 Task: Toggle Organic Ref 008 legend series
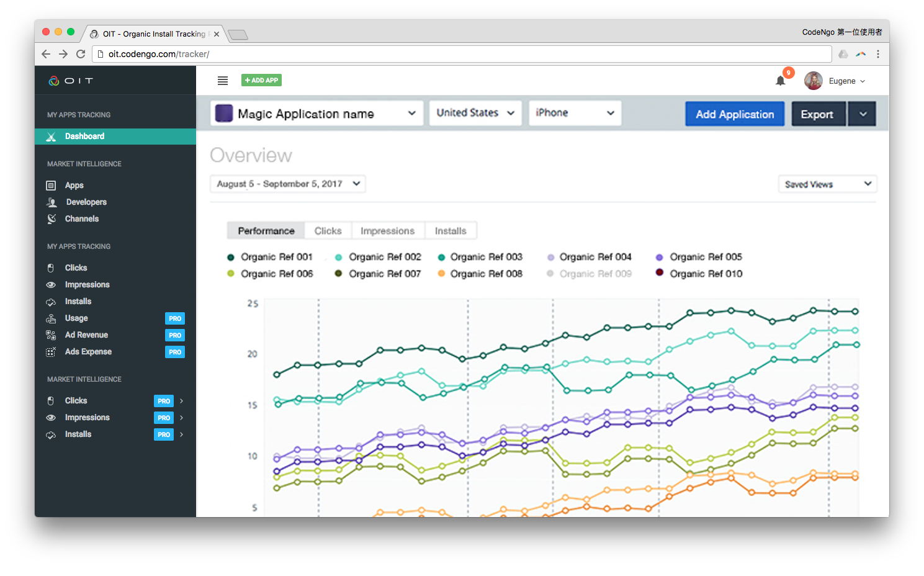pyautogui.click(x=480, y=274)
